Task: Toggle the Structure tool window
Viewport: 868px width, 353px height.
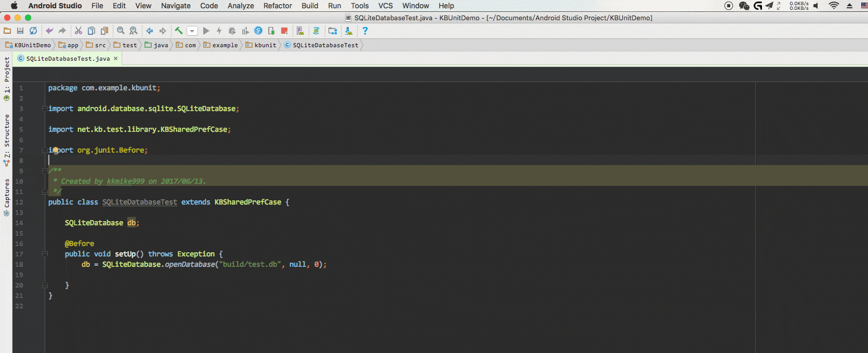Action: point(7,140)
